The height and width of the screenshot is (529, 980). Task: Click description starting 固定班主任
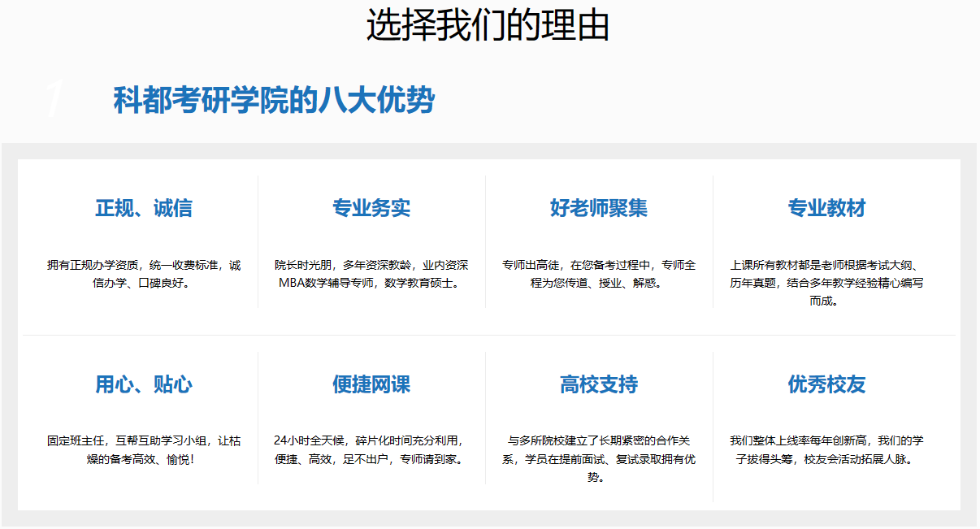[x=144, y=450]
